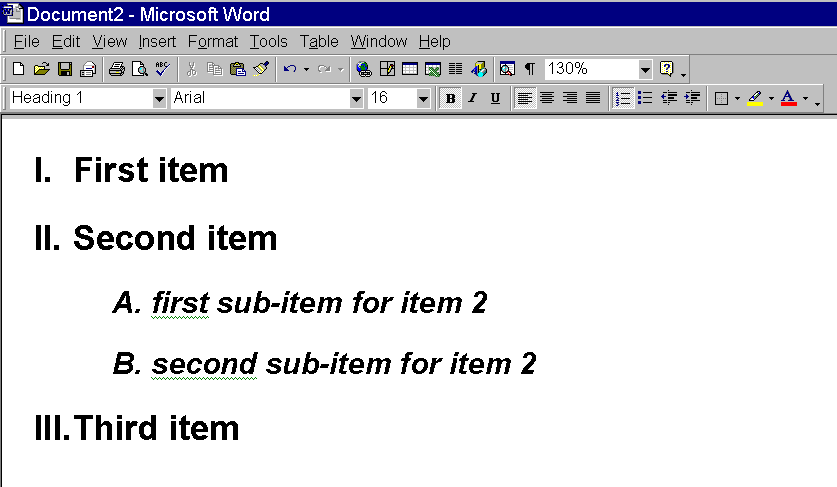Set Align Right
Screen dimensions: 837x487
point(570,98)
